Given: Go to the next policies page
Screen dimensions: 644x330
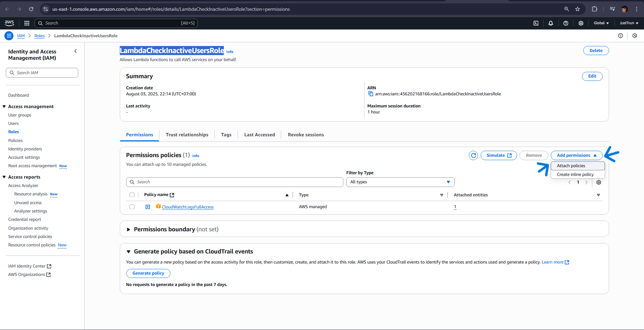Looking at the screenshot, I should [586, 182].
